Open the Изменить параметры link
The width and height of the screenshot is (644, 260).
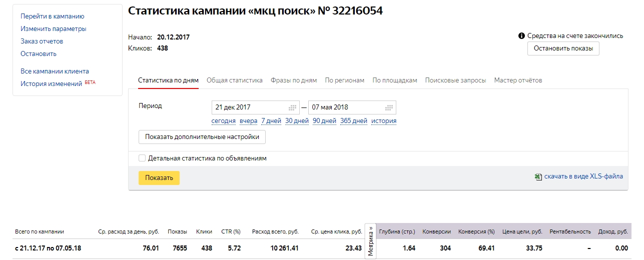(54, 29)
